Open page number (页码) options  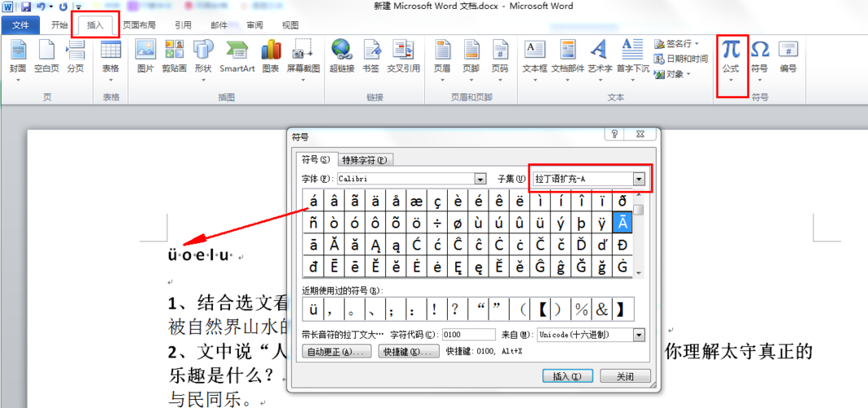500,60
